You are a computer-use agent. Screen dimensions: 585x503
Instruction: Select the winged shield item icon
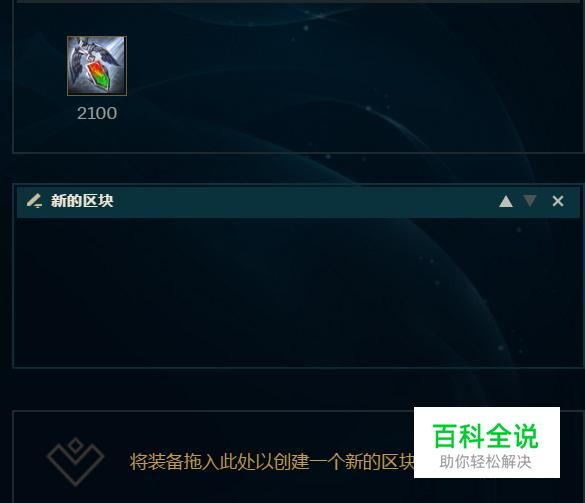97,66
